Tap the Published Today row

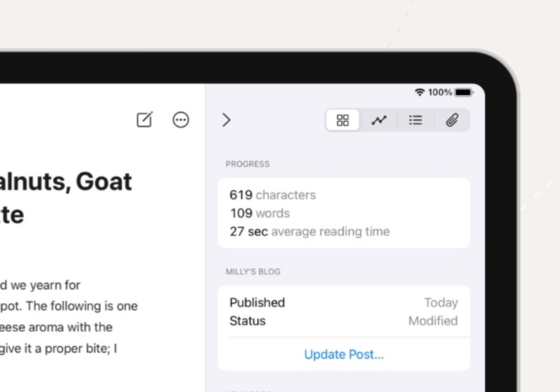(344, 302)
